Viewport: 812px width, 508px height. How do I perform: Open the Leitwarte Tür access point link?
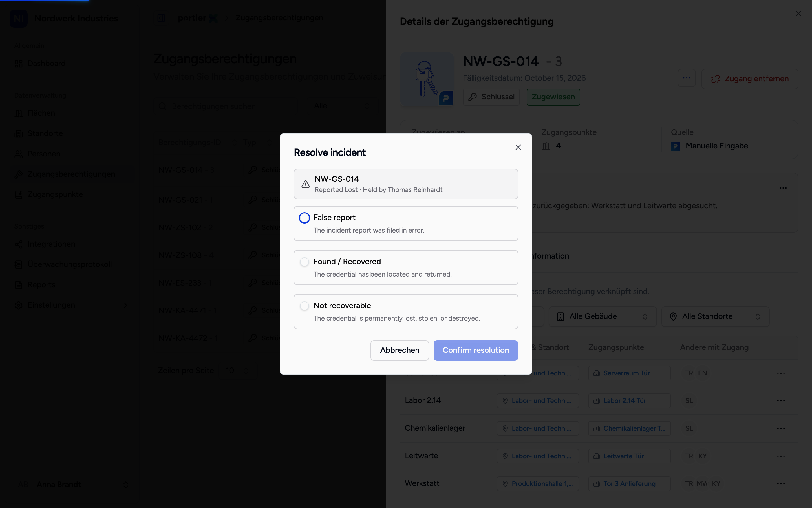pyautogui.click(x=629, y=456)
